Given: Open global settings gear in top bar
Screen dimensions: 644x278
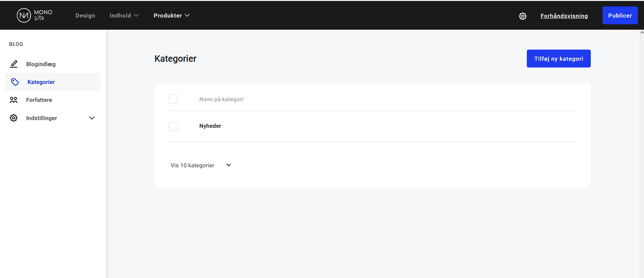Looking at the screenshot, I should pos(522,16).
